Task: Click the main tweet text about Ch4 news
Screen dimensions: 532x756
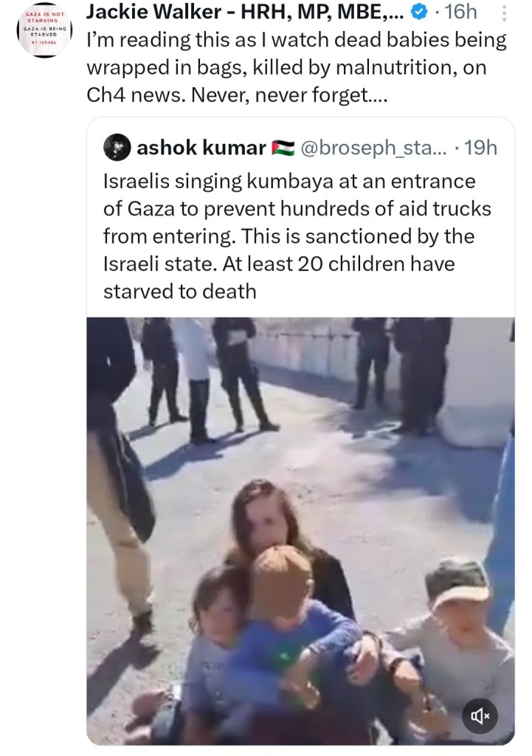Action: 297,67
